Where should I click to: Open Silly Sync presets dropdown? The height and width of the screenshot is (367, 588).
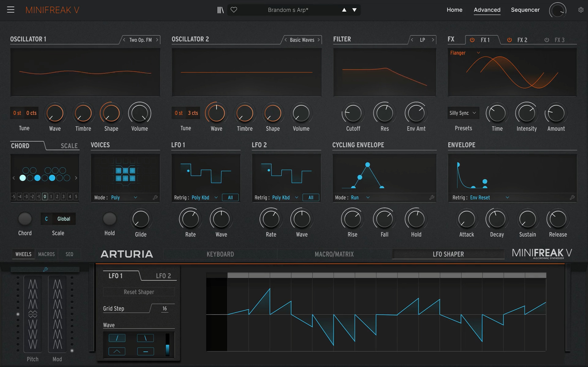(x=463, y=113)
